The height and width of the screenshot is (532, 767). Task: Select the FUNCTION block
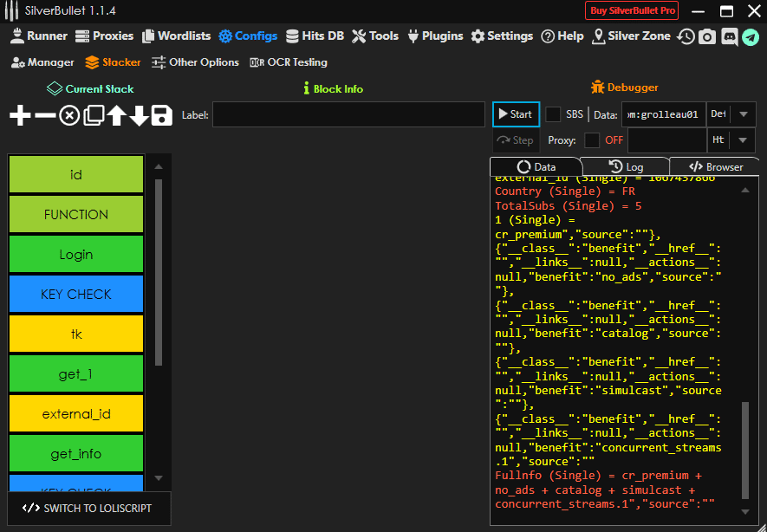pyautogui.click(x=76, y=214)
